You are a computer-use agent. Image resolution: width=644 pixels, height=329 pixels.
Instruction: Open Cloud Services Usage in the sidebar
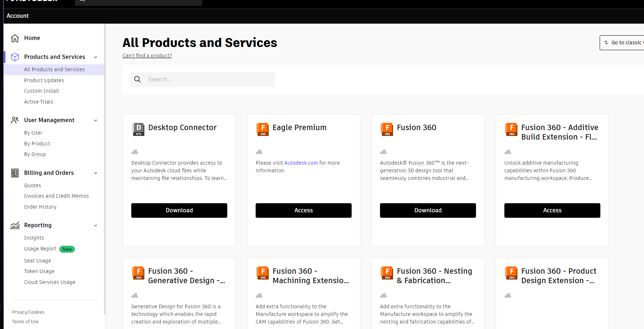point(50,282)
